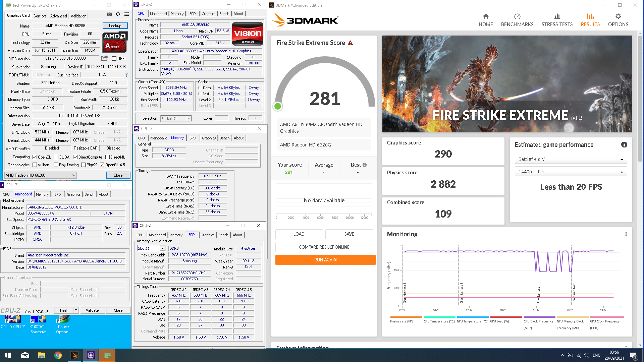Click the GPU Load (%) legend swatch
The width and height of the screenshot is (644, 362).
pyautogui.click(x=506, y=317)
